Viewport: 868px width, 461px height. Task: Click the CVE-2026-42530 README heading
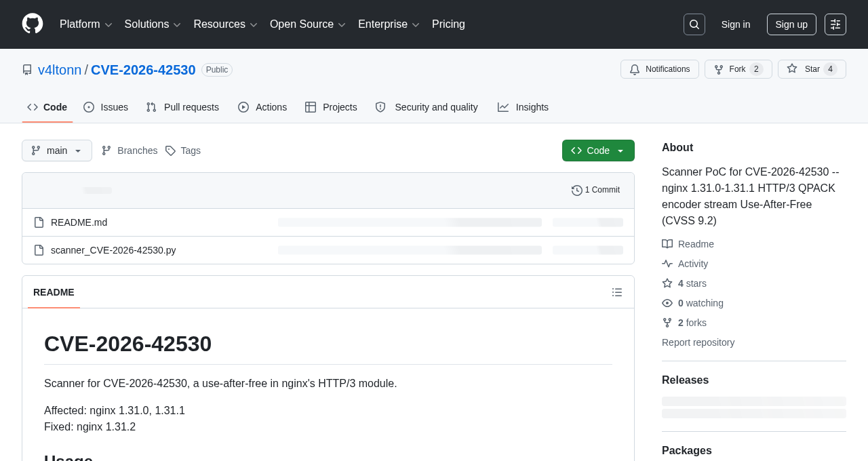[127, 344]
